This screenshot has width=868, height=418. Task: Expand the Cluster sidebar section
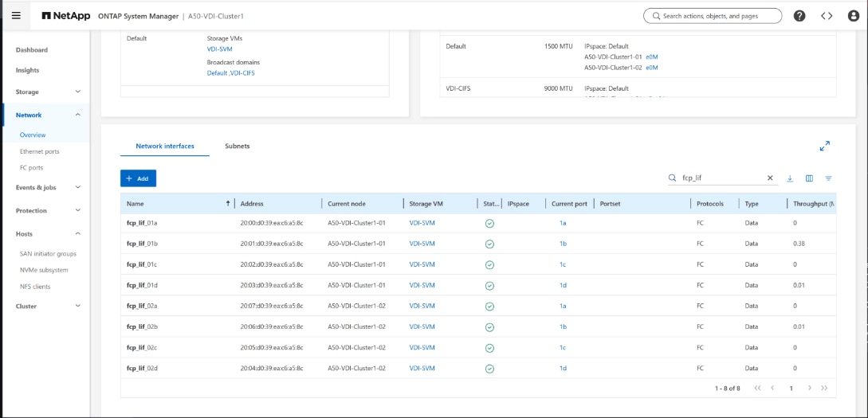click(x=78, y=306)
